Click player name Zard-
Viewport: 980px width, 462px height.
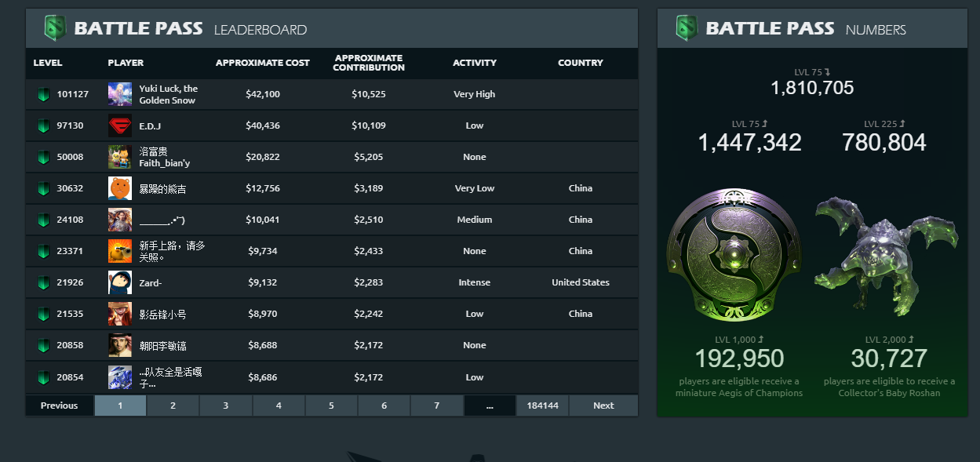pos(151,282)
